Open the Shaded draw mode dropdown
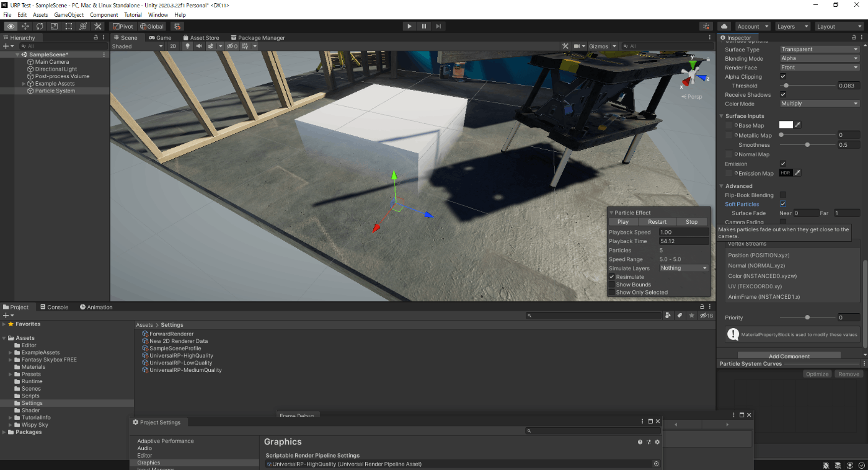 click(x=139, y=47)
